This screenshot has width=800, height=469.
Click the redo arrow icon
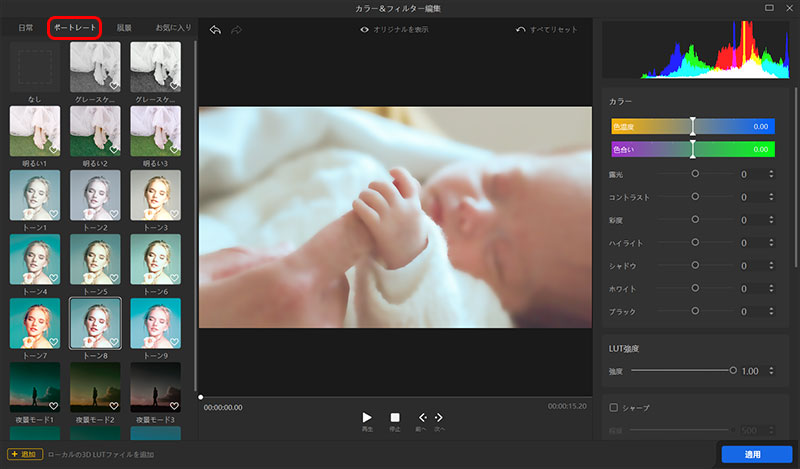click(236, 30)
